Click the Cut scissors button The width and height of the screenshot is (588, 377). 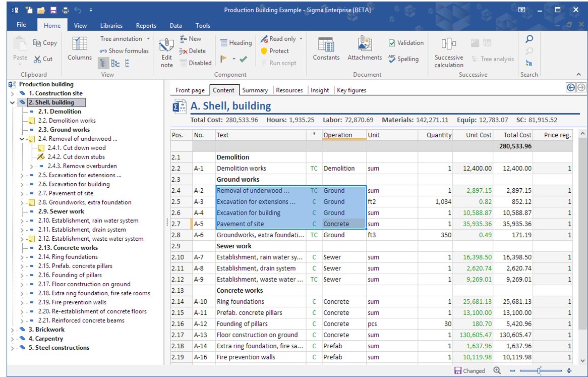[43, 59]
